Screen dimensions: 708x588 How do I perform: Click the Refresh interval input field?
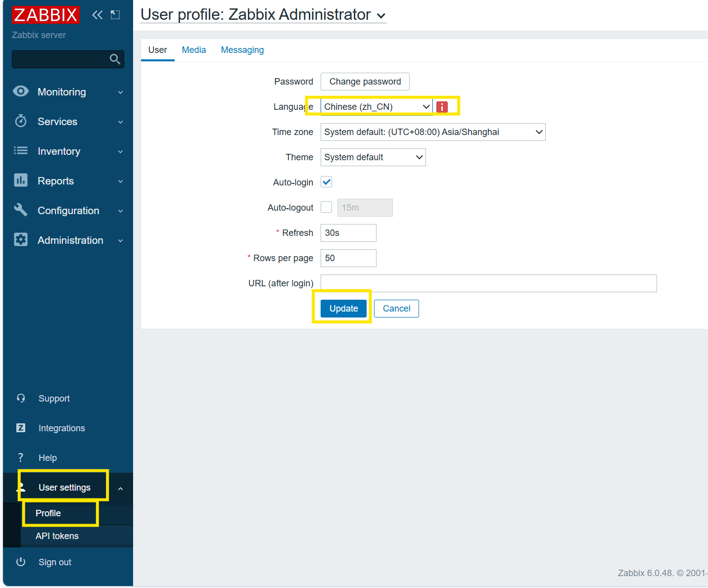click(348, 233)
